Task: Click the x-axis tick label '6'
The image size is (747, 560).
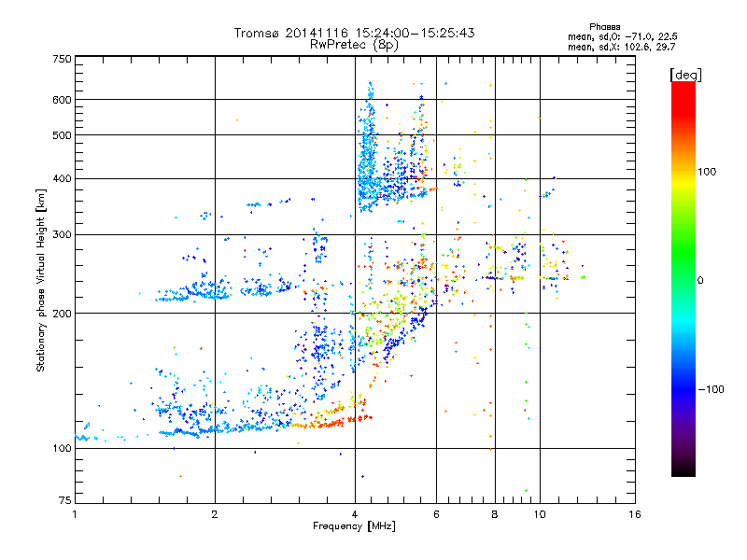Action: (x=437, y=514)
